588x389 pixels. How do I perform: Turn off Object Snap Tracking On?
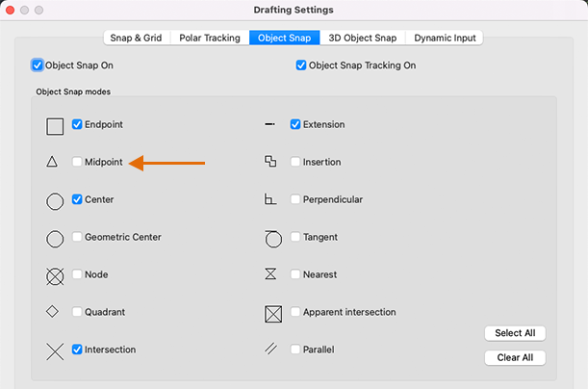[x=301, y=65]
